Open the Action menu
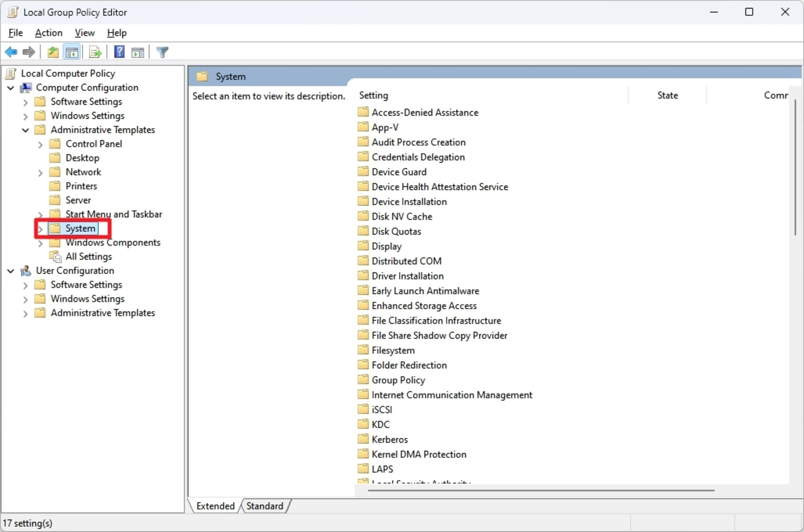 pyautogui.click(x=48, y=33)
